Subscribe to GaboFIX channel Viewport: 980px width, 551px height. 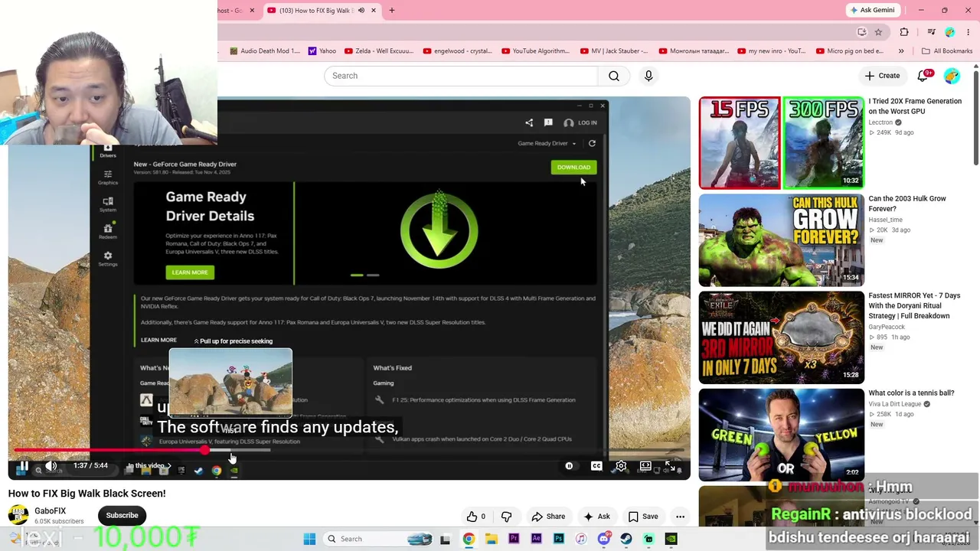coord(122,515)
